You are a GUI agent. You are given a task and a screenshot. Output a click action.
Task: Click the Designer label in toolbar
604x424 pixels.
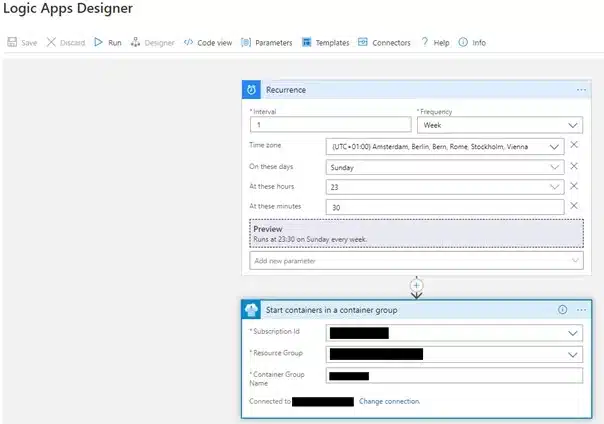(159, 43)
